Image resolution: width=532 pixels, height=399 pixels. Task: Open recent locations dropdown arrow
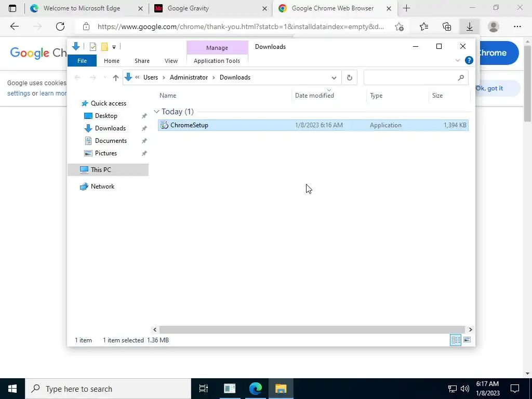click(105, 78)
